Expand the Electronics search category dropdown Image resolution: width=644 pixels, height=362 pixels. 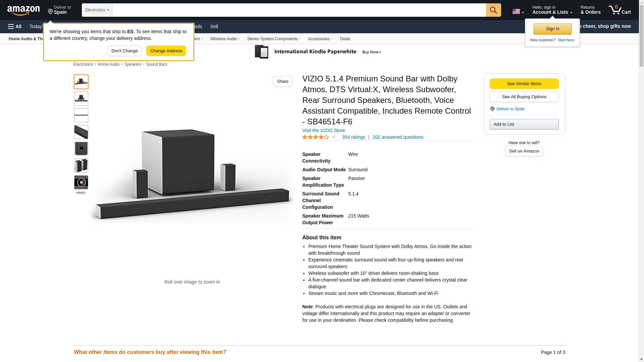[97, 10]
